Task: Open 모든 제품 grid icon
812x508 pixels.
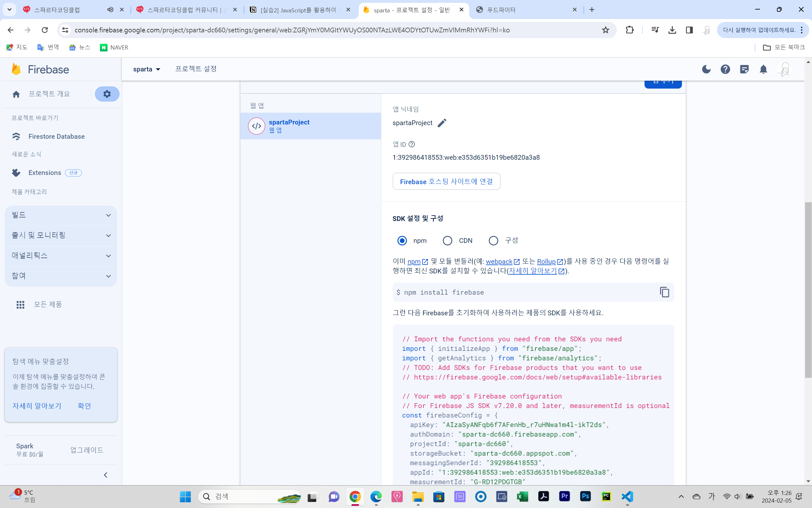Action: (21, 304)
